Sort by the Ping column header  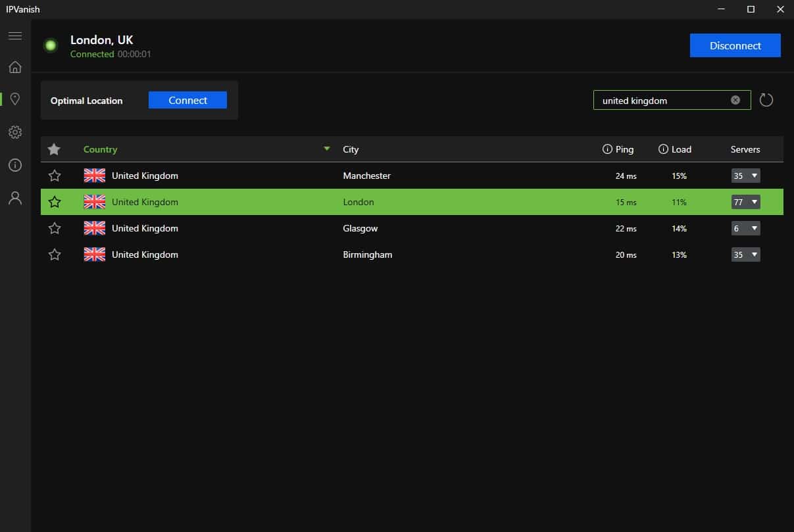(624, 149)
